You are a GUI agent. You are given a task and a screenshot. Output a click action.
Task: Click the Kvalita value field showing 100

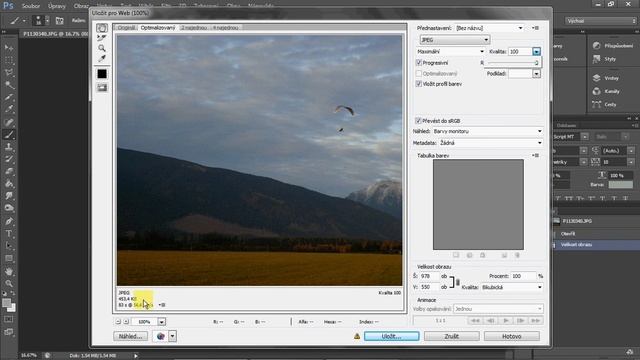[x=520, y=51]
